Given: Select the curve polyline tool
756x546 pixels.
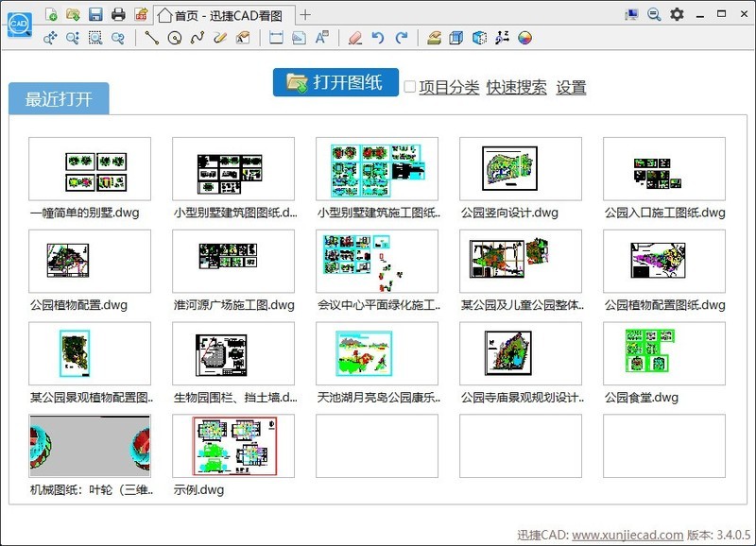Looking at the screenshot, I should (198, 38).
